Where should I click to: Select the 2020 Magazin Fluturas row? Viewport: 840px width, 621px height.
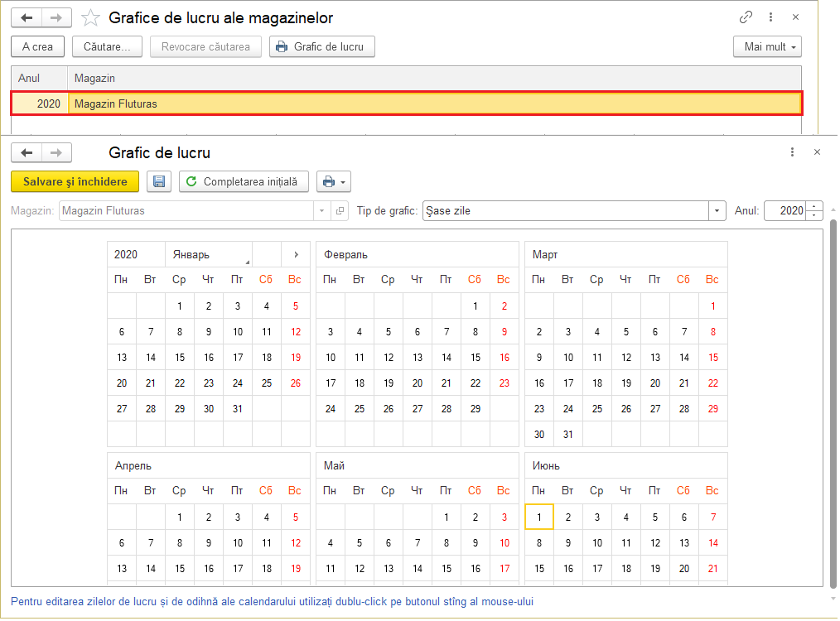point(406,103)
